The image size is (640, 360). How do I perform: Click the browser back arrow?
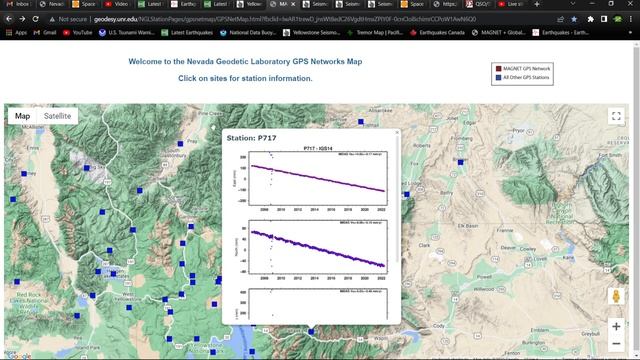(x=9, y=19)
